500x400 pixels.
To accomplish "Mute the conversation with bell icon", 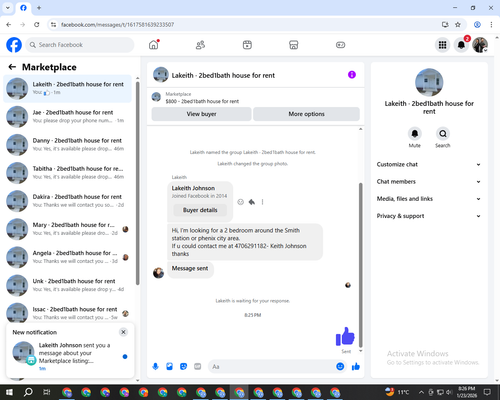I will (415, 134).
